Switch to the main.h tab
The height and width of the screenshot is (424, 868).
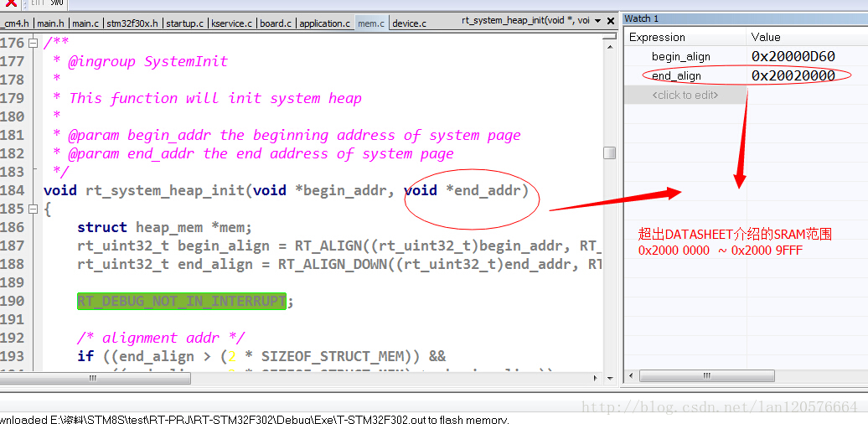49,23
